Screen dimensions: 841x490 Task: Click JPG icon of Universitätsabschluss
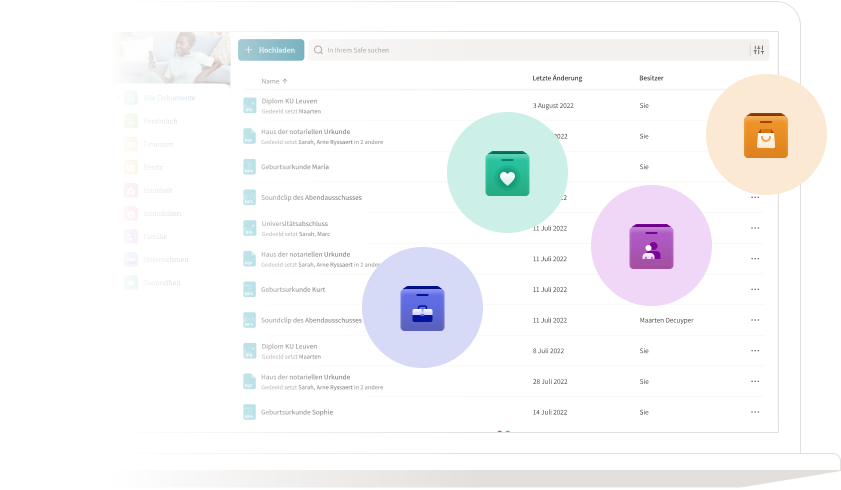tap(249, 228)
